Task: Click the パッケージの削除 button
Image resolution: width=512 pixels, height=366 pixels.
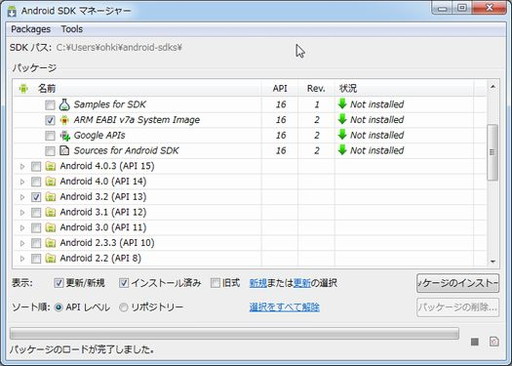Action: [458, 307]
